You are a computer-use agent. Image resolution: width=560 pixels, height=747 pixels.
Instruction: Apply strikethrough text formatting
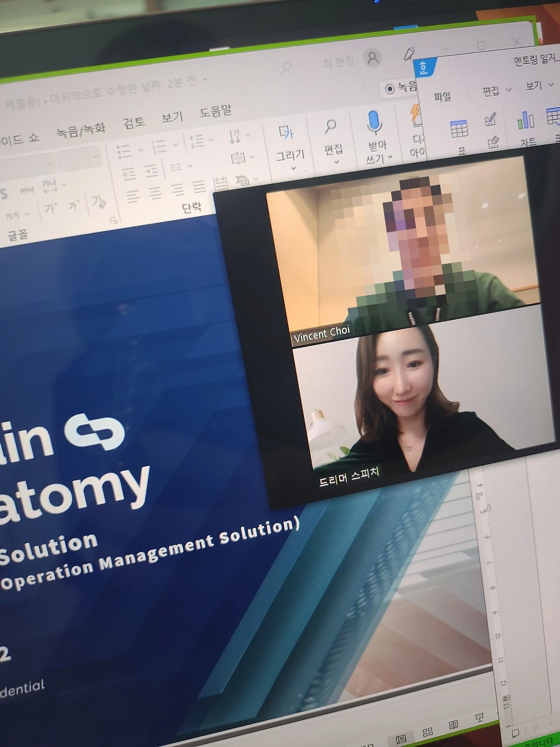pyautogui.click(x=26, y=190)
